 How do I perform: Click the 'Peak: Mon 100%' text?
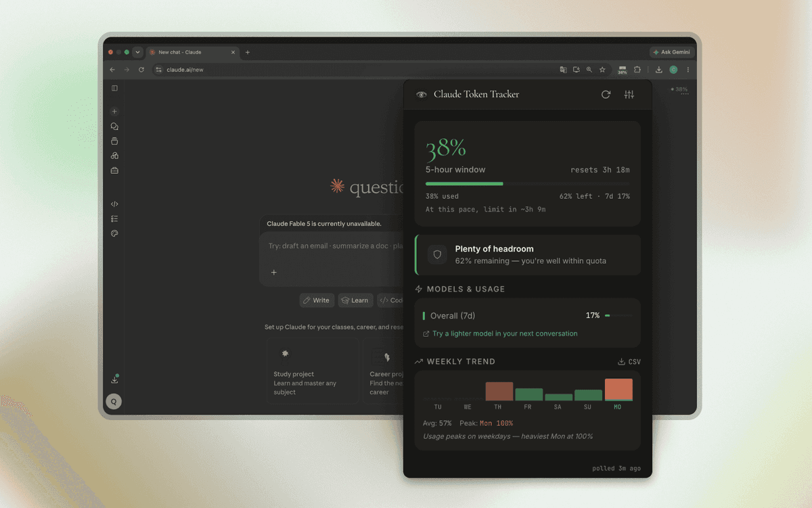486,423
